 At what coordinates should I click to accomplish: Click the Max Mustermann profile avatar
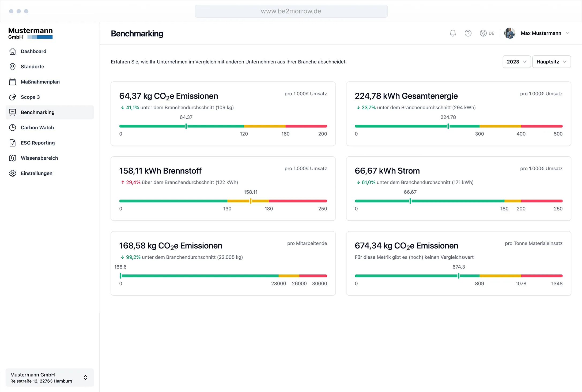510,33
